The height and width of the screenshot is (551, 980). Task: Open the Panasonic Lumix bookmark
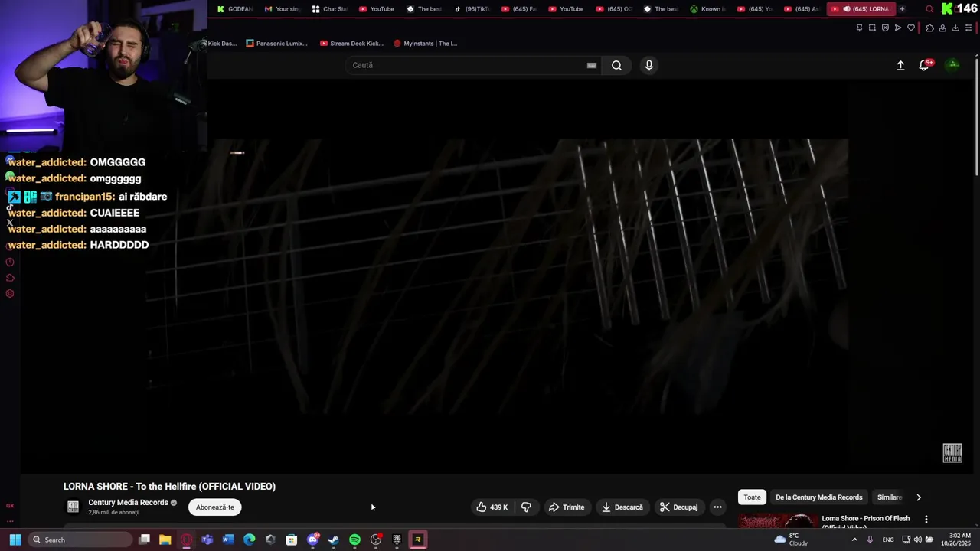(x=277, y=44)
